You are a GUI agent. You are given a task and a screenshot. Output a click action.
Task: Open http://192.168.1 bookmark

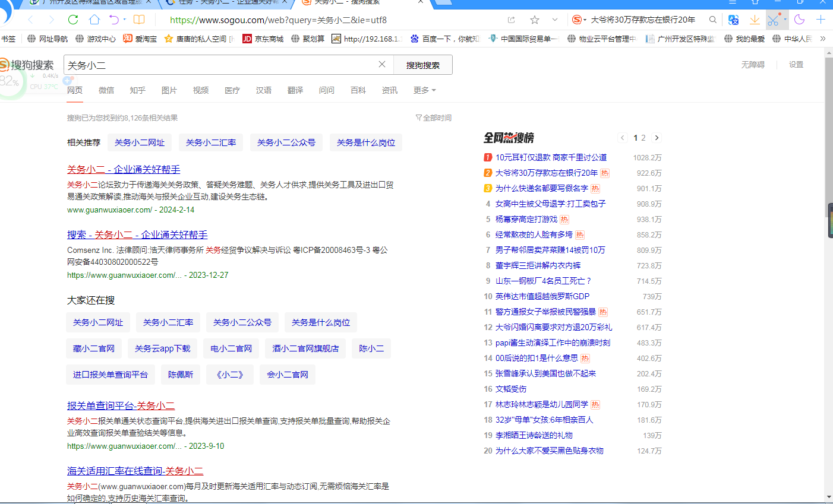(367, 39)
